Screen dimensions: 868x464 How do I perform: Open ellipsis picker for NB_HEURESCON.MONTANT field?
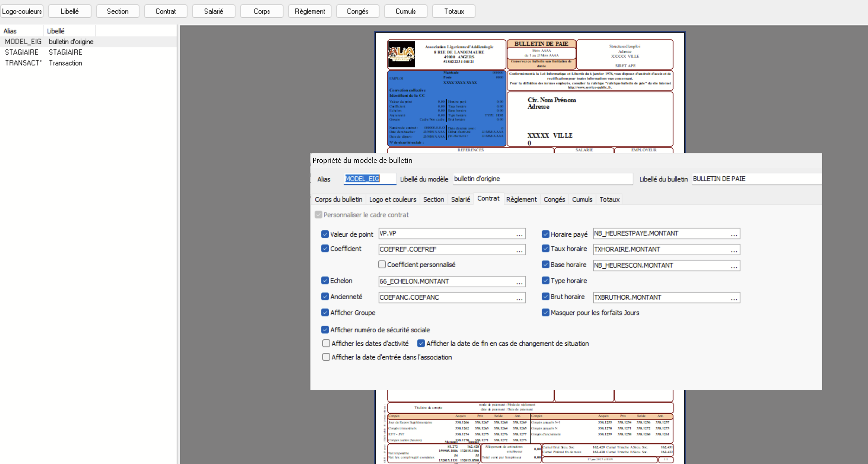734,266
